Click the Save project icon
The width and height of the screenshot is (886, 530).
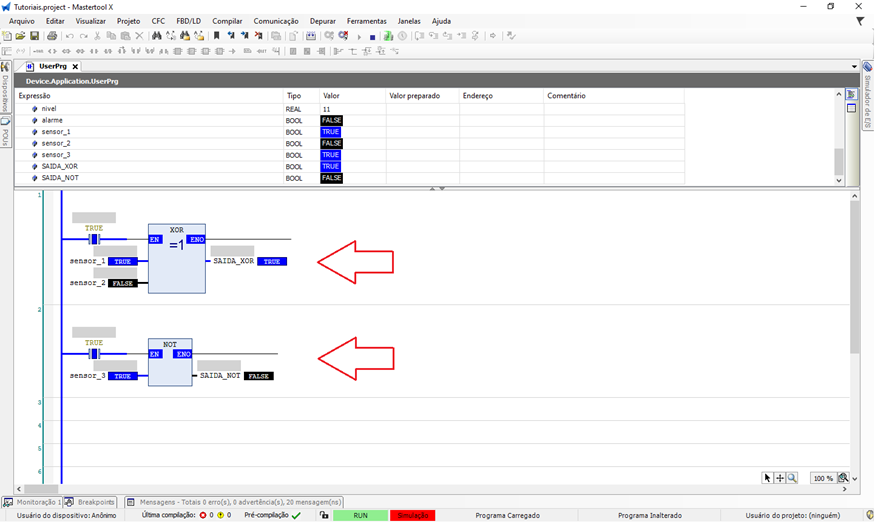(x=34, y=36)
